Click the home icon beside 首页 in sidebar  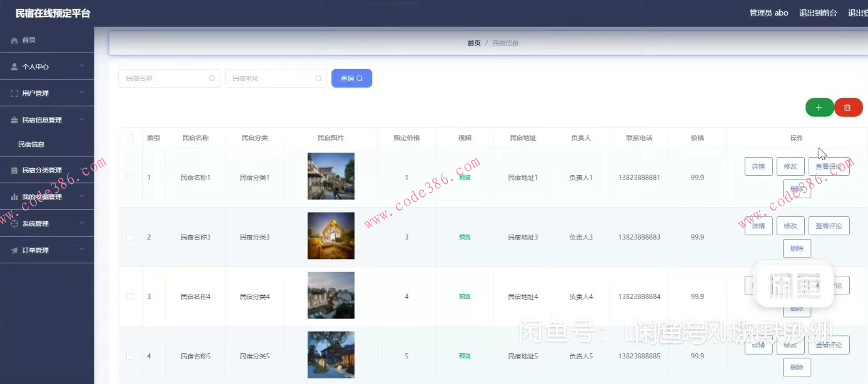pos(14,40)
